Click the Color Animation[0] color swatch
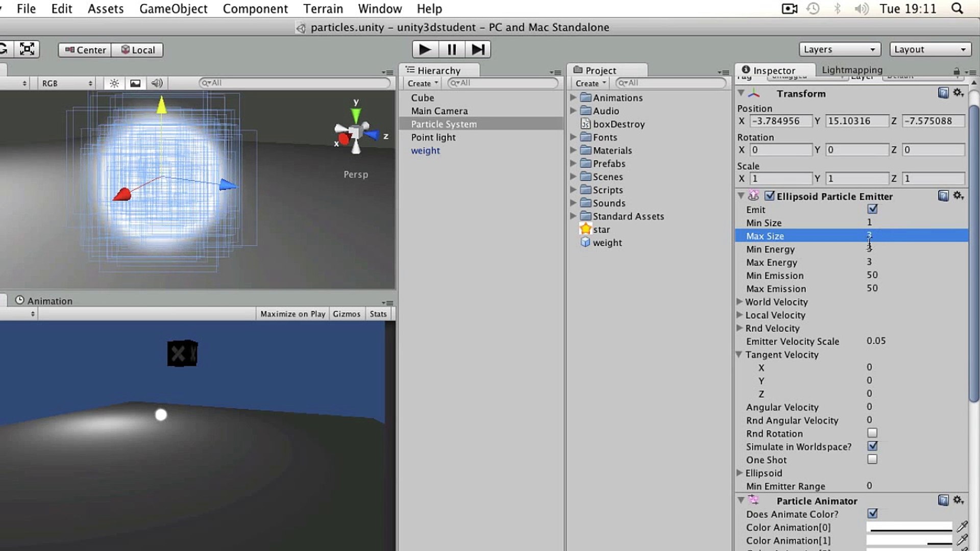Screen dimensions: 980x551 pos(909,527)
